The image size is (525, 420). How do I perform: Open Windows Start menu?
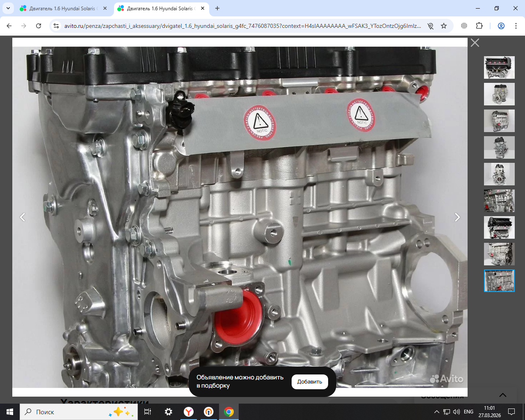[x=10, y=412]
